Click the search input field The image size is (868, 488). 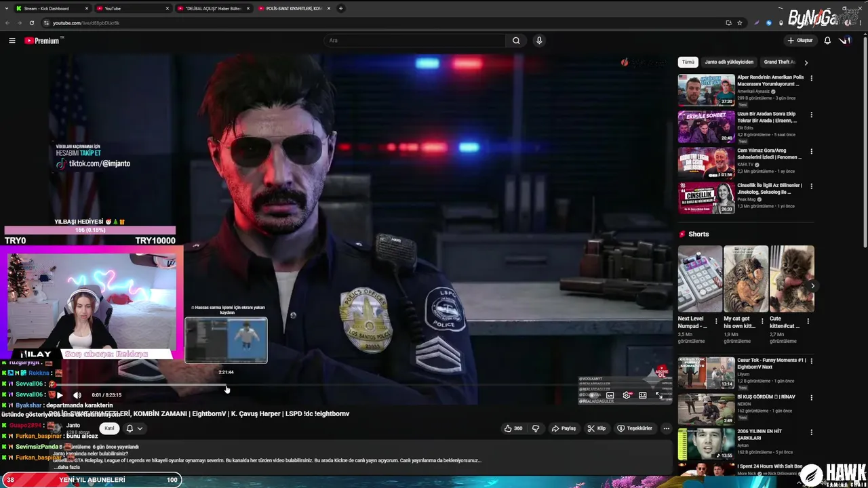click(x=414, y=41)
